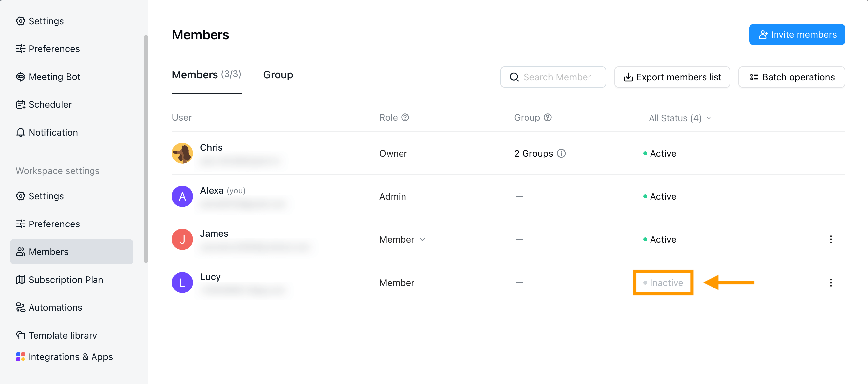Open Integrations & Apps in sidebar

click(70, 357)
